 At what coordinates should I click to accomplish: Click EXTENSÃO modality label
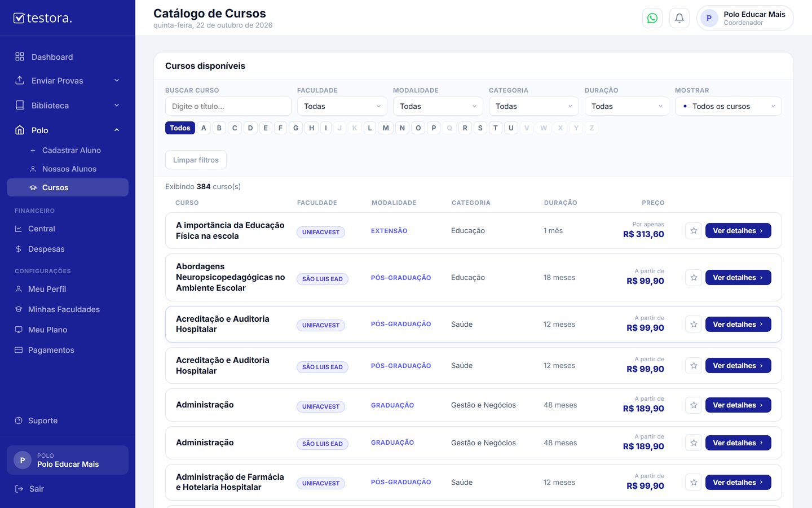389,231
